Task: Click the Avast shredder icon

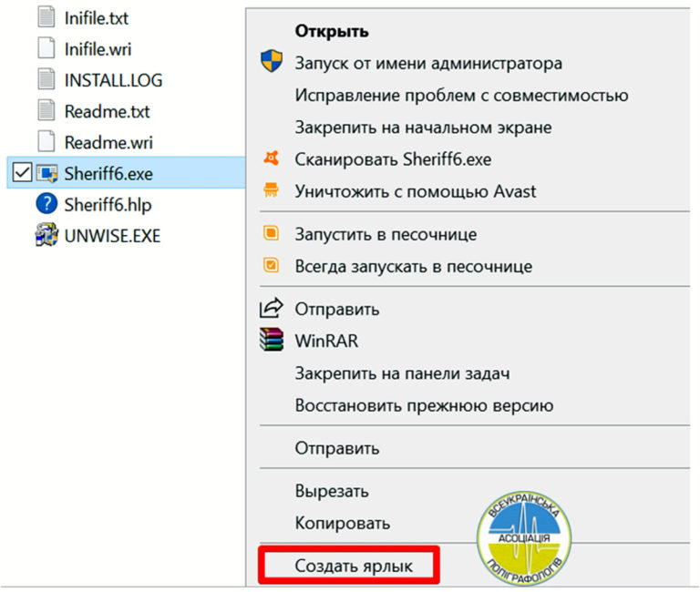Action: [271, 191]
